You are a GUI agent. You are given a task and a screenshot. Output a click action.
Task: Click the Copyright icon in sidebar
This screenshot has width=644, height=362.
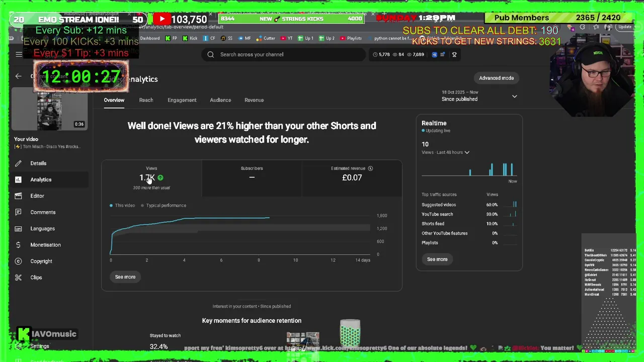pos(19,261)
